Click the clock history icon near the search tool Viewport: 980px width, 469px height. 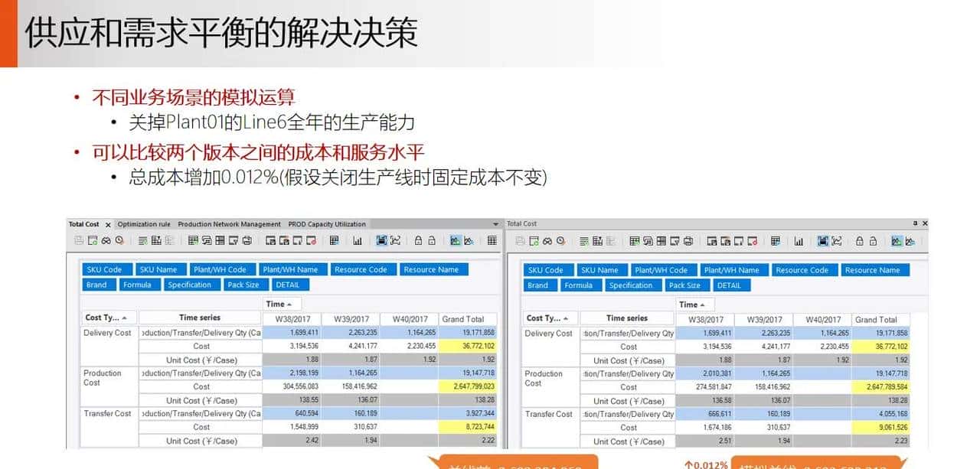[x=119, y=240]
